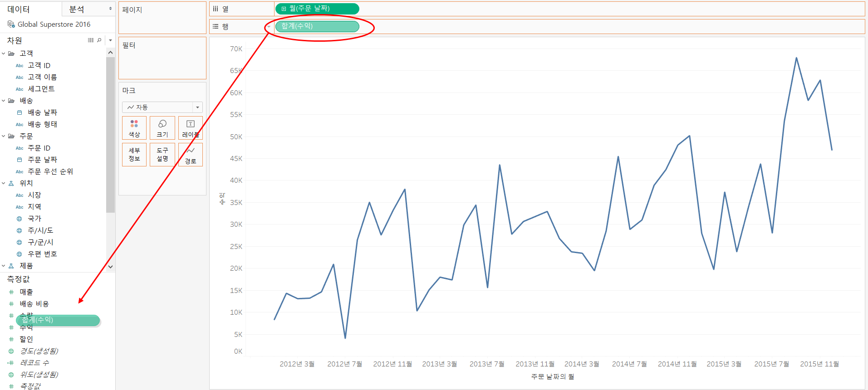Click the globe icon of 위도(생성됨)

(11, 375)
